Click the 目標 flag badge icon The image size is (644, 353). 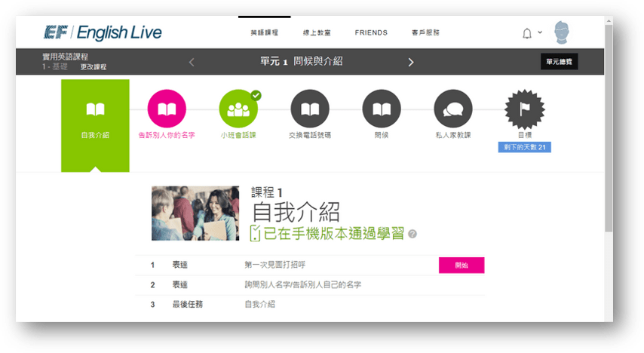pyautogui.click(x=524, y=109)
